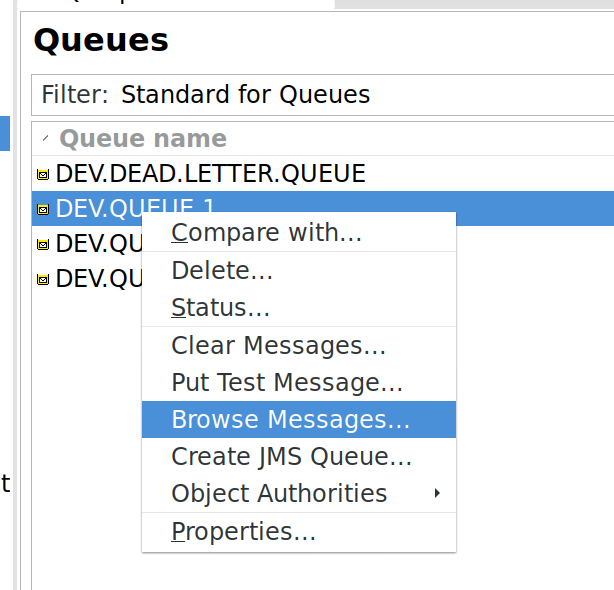614x590 pixels.
Task: Click the last queue's icon in the list
Action: [x=42, y=280]
